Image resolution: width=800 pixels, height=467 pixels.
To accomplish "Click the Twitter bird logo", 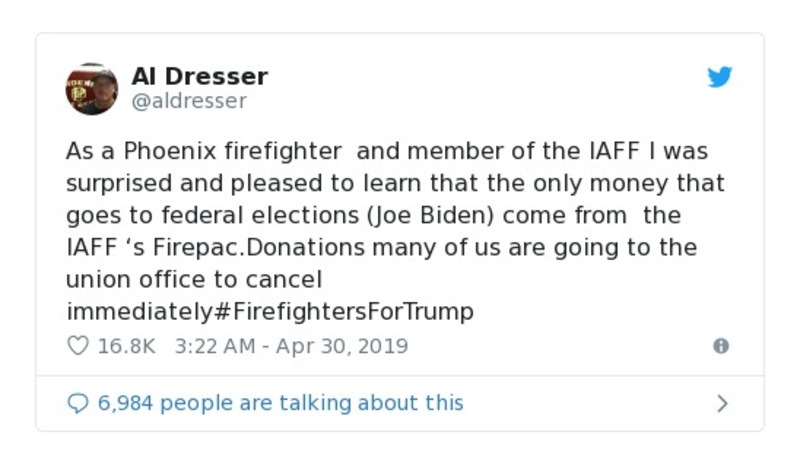I will tap(720, 78).
